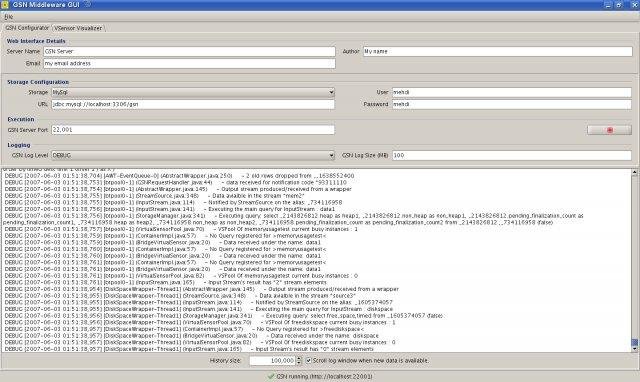Click log line 'Input Stream's result has "2" stream elements'

[165, 282]
